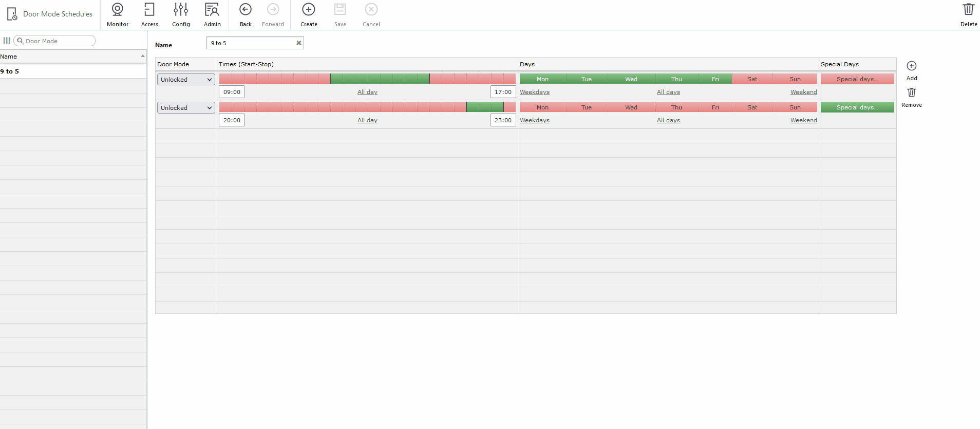
Task: Add a new schedule row
Action: click(x=912, y=71)
